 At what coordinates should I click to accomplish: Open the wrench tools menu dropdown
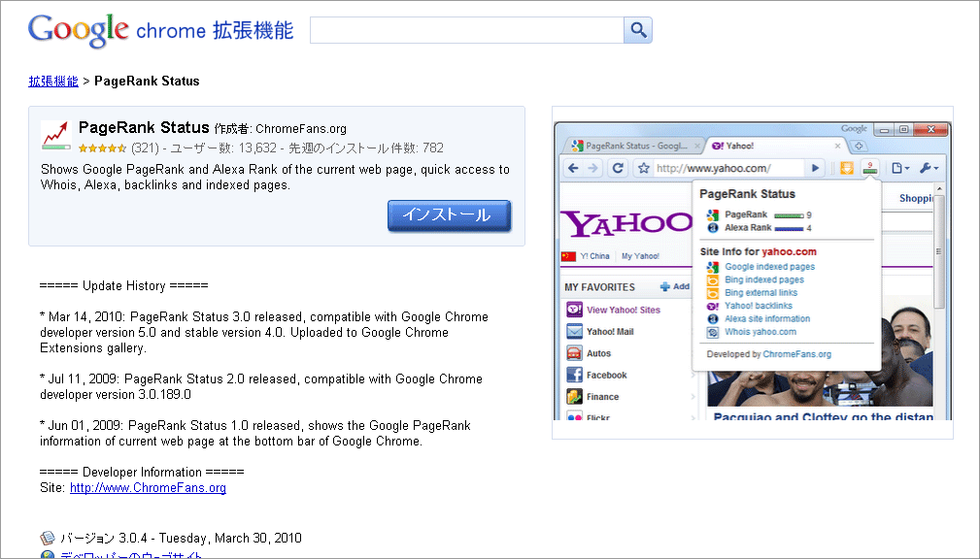point(929,168)
